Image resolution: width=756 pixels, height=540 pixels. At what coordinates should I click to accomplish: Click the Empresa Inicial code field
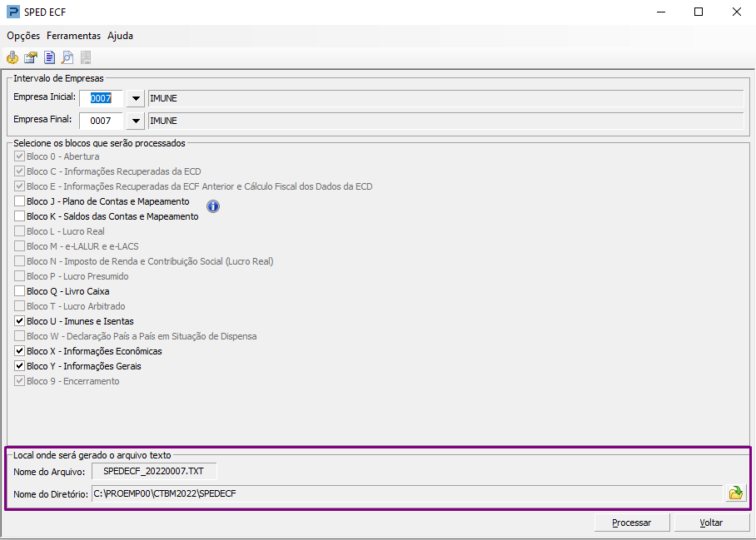pos(101,98)
